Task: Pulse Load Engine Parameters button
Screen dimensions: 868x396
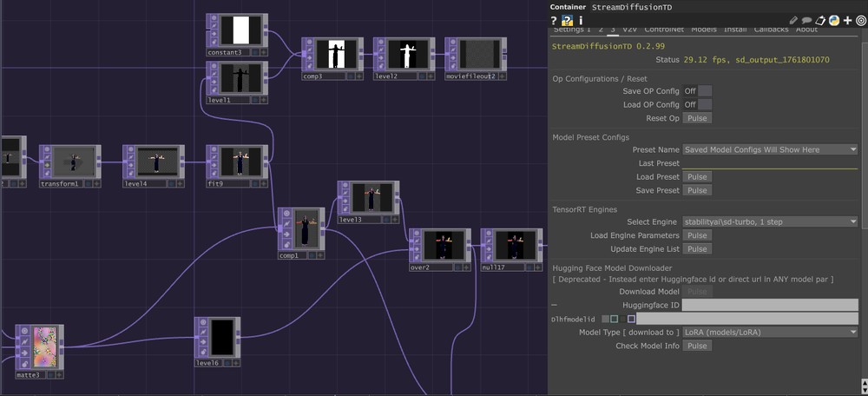Action: pyautogui.click(x=697, y=235)
